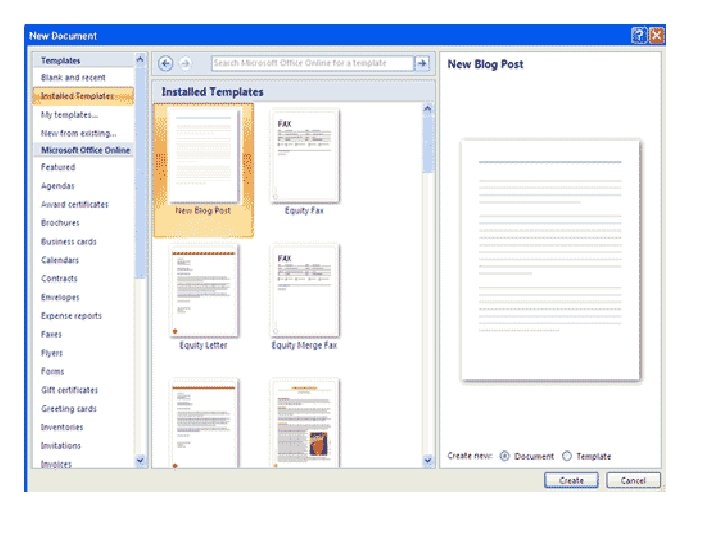Open the Help question mark icon
The width and height of the screenshot is (720, 540).
tap(639, 35)
